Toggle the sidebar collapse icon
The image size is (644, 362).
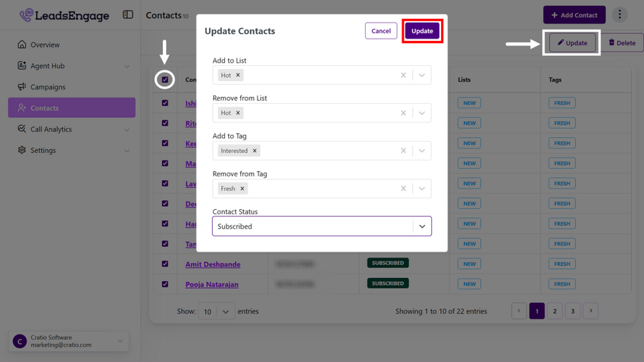coord(128,15)
